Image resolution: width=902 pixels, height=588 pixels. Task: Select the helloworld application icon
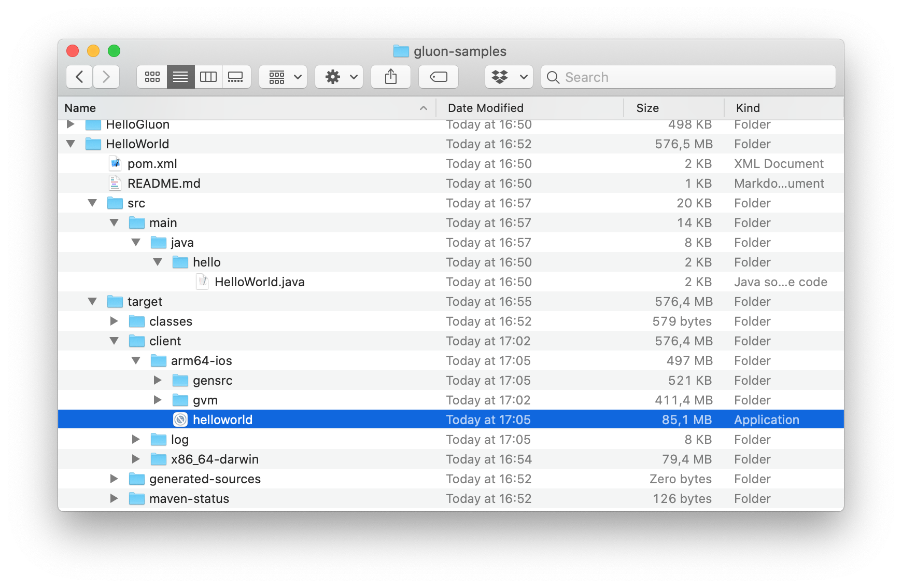(x=180, y=419)
